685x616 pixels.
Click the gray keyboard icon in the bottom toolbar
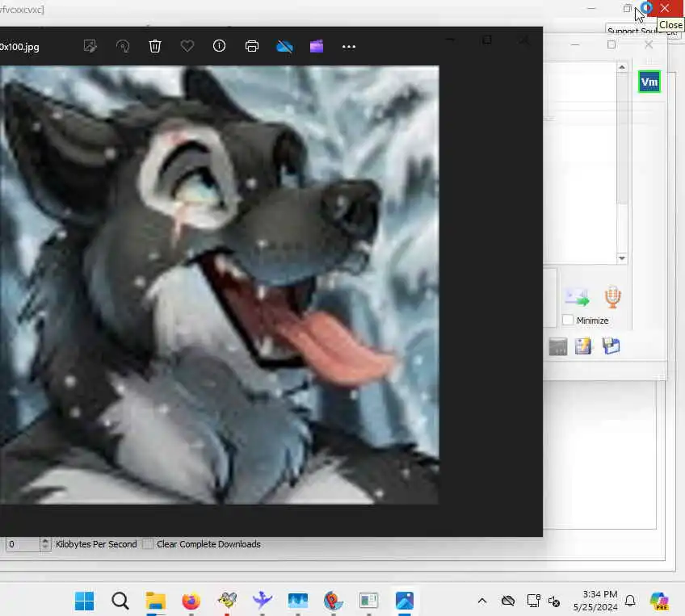coord(558,346)
